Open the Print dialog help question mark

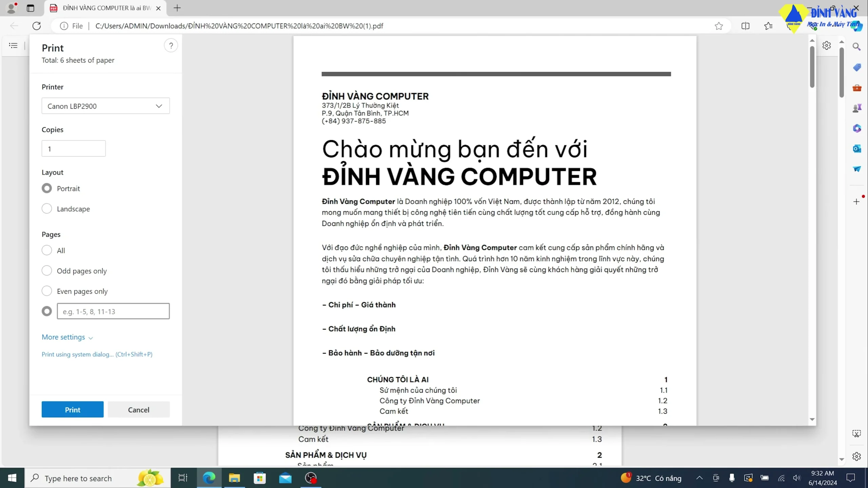[171, 46]
